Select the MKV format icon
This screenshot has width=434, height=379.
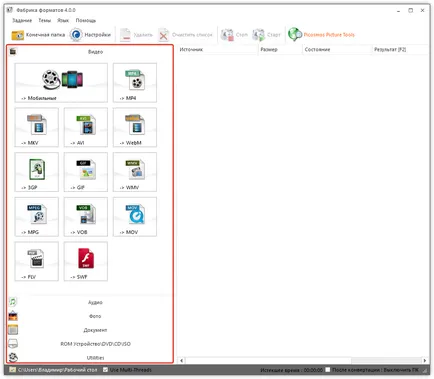tap(37, 127)
